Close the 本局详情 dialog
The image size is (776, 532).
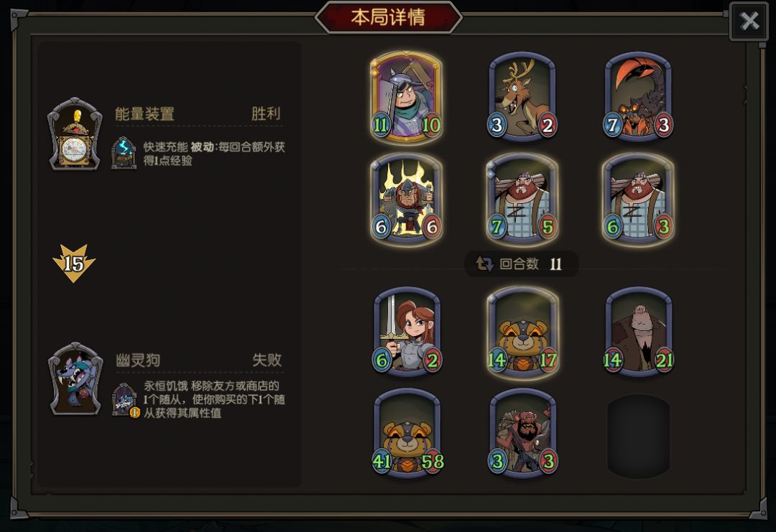tap(749, 22)
